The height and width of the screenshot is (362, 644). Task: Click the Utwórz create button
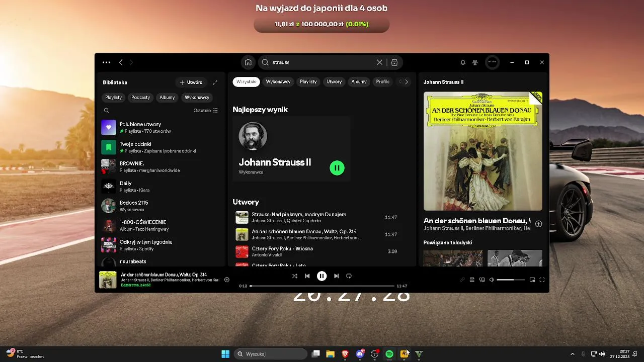[x=191, y=82]
